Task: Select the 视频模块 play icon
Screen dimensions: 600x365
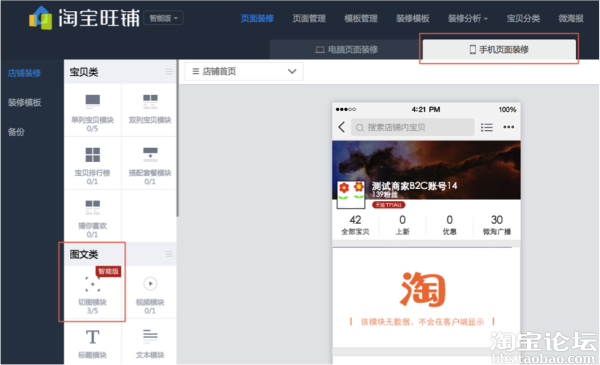Action: 150,284
